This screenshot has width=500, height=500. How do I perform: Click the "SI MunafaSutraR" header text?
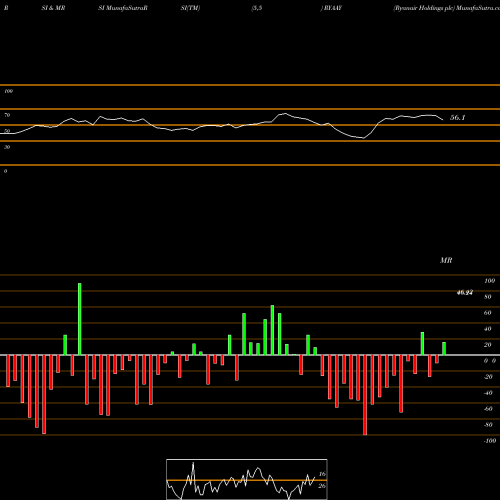point(123,8)
